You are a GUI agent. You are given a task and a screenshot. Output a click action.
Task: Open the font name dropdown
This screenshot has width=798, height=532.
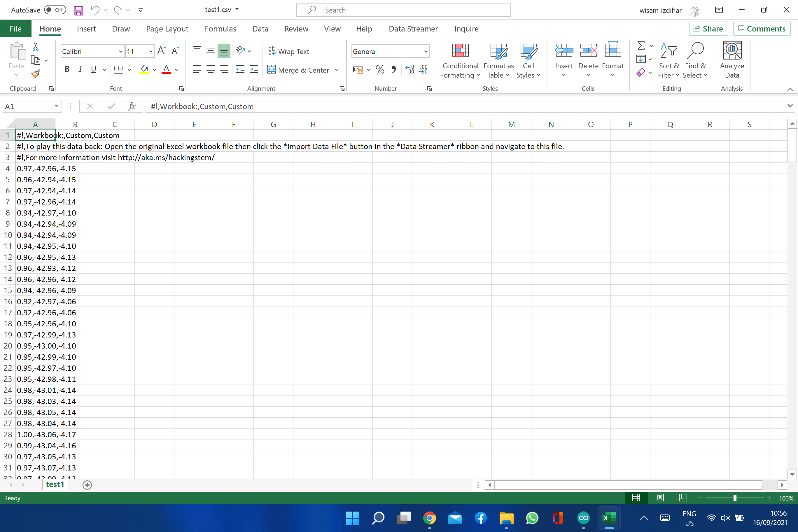click(x=120, y=51)
